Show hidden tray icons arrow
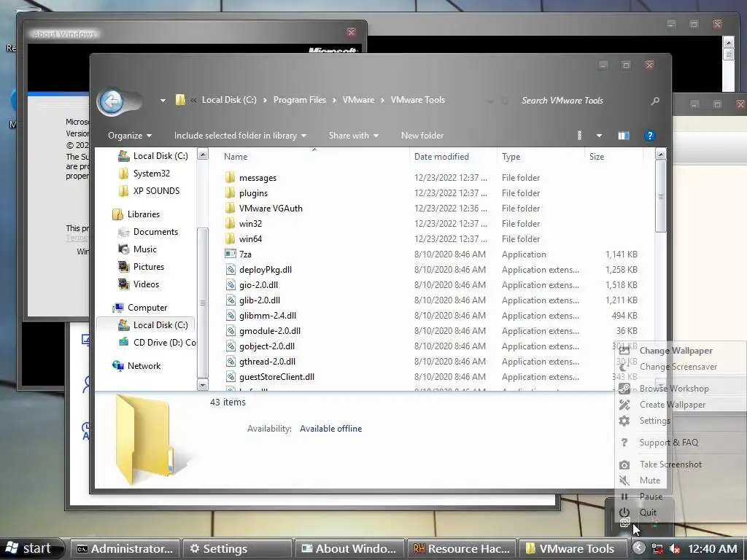The image size is (747, 560). pyautogui.click(x=638, y=548)
